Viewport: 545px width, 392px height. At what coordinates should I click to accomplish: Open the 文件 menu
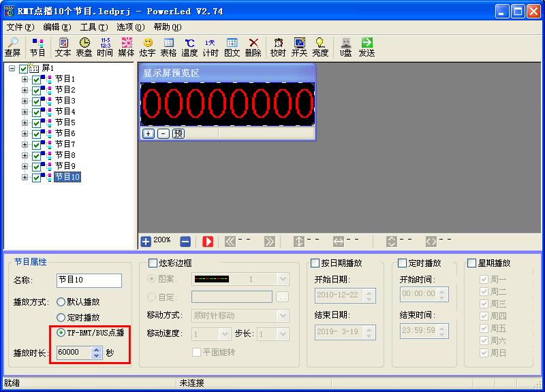tap(20, 27)
